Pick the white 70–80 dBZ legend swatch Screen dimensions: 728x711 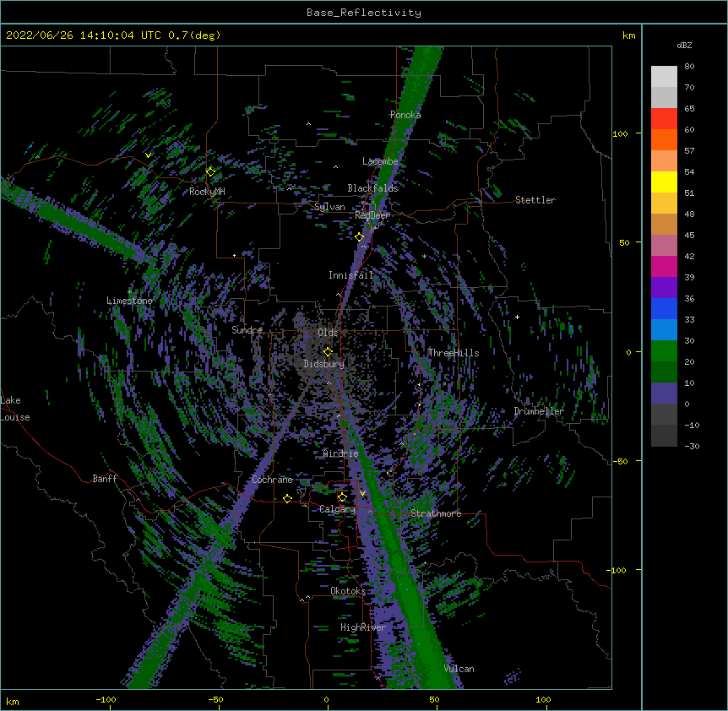click(664, 77)
